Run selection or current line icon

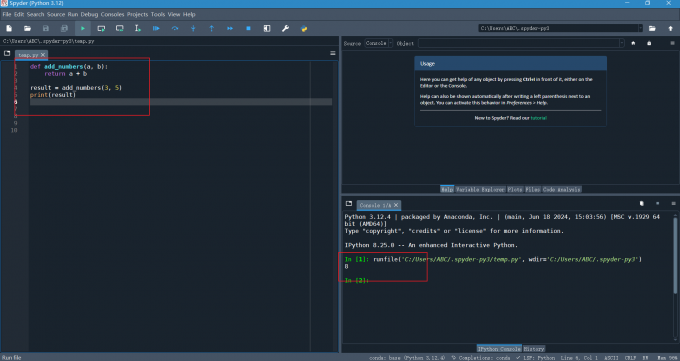pyautogui.click(x=138, y=28)
